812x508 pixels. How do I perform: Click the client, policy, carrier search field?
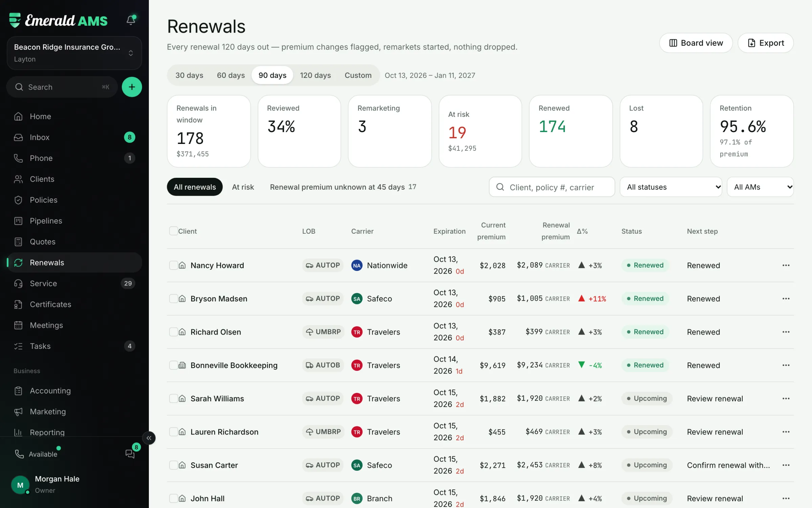pyautogui.click(x=551, y=187)
